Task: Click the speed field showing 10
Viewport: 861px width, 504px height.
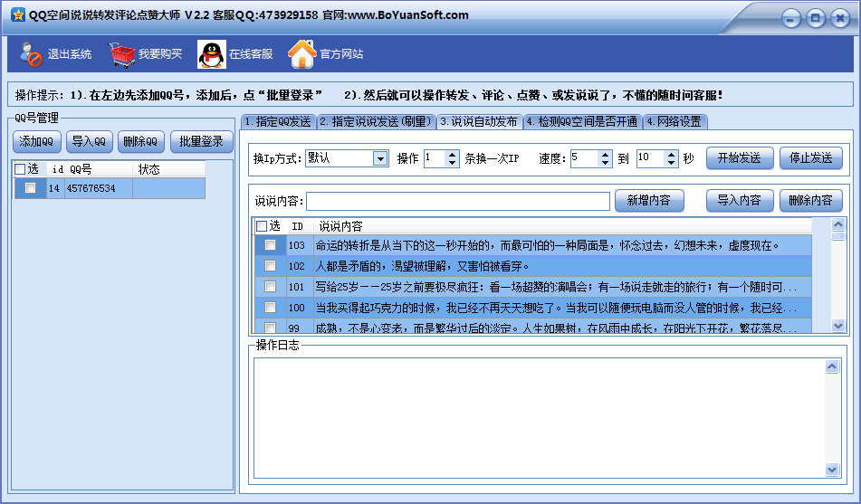Action: 651,158
